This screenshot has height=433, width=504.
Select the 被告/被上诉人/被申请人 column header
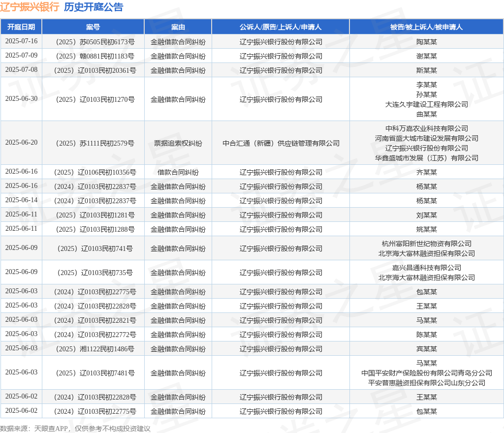(x=427, y=27)
